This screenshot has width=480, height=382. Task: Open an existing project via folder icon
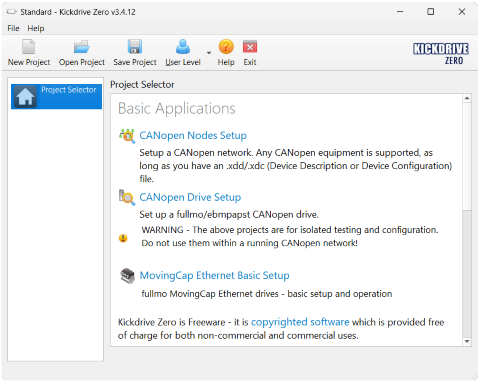coord(82,47)
